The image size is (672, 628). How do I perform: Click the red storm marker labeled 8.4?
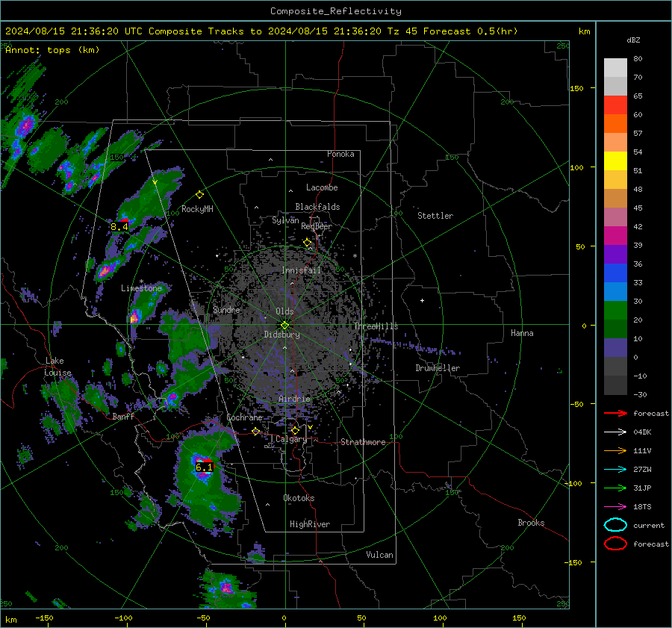tap(124, 220)
